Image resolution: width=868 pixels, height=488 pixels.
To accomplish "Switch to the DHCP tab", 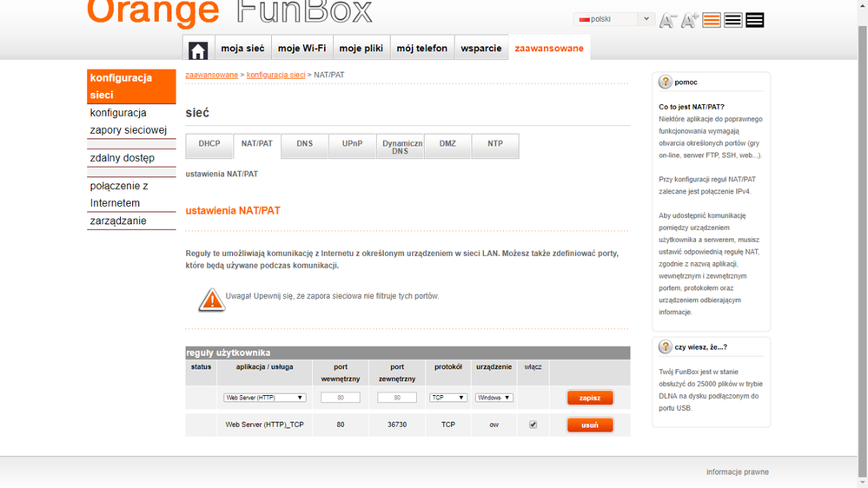I will coord(209,144).
